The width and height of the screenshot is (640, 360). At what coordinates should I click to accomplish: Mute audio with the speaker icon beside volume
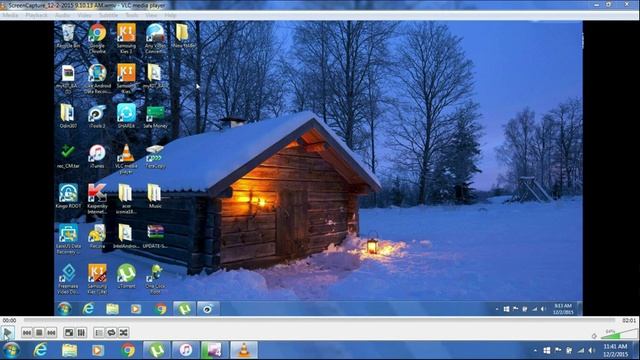coord(594,336)
